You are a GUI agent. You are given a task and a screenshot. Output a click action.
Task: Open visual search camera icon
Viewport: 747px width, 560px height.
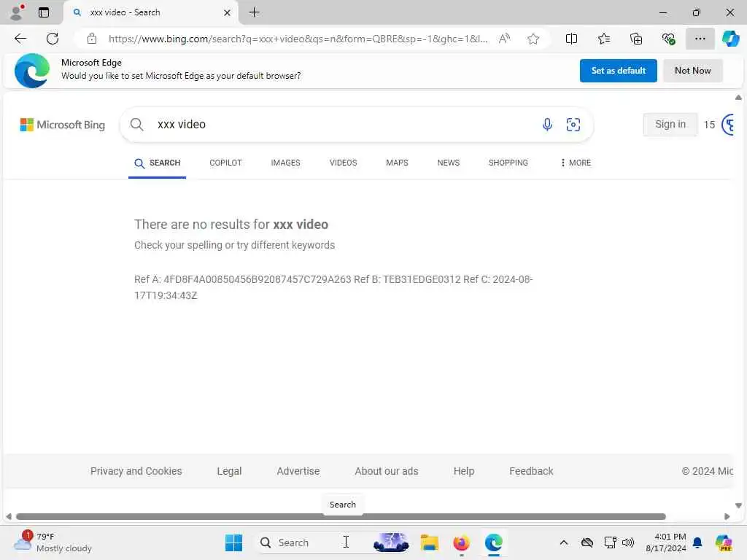[x=573, y=124]
